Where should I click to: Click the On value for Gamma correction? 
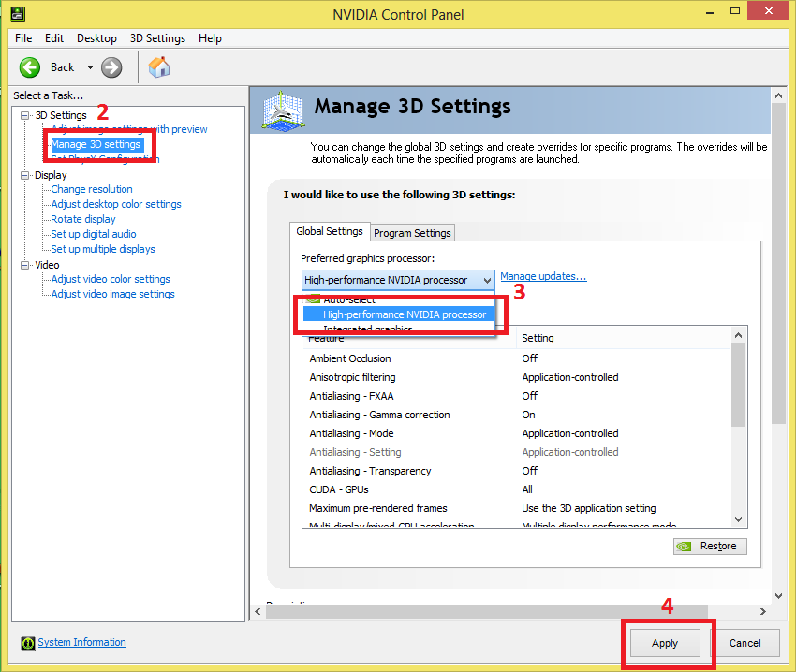(528, 416)
